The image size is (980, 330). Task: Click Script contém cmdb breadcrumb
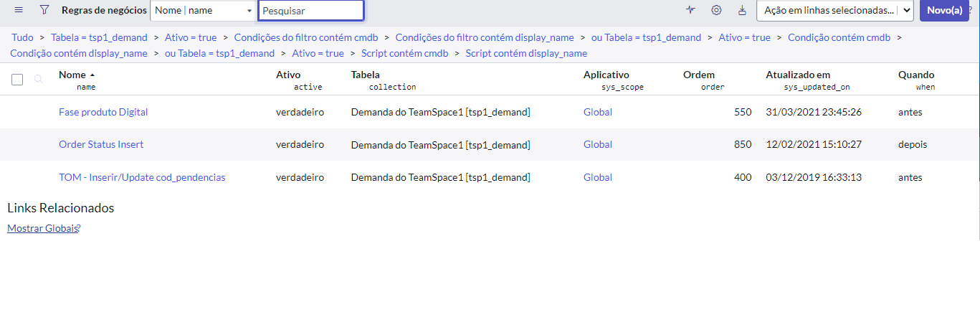coord(405,53)
